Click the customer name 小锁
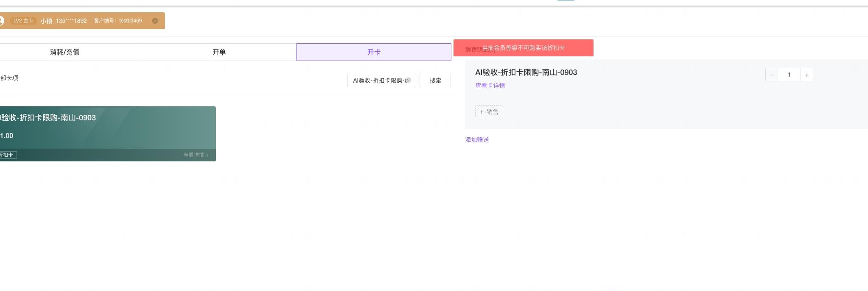Viewport: 868px width, 291px height. pyautogui.click(x=46, y=21)
